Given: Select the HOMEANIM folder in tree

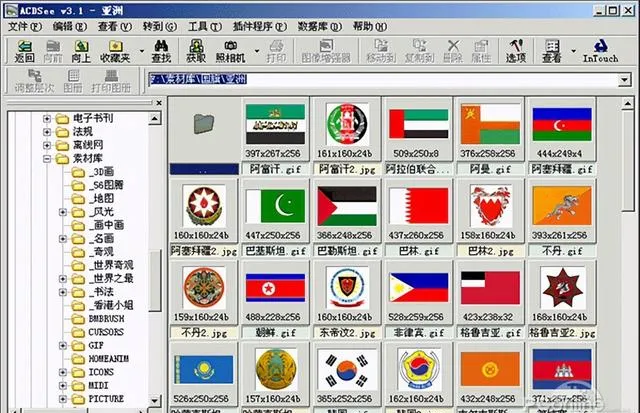Looking at the screenshot, I should point(109,359).
